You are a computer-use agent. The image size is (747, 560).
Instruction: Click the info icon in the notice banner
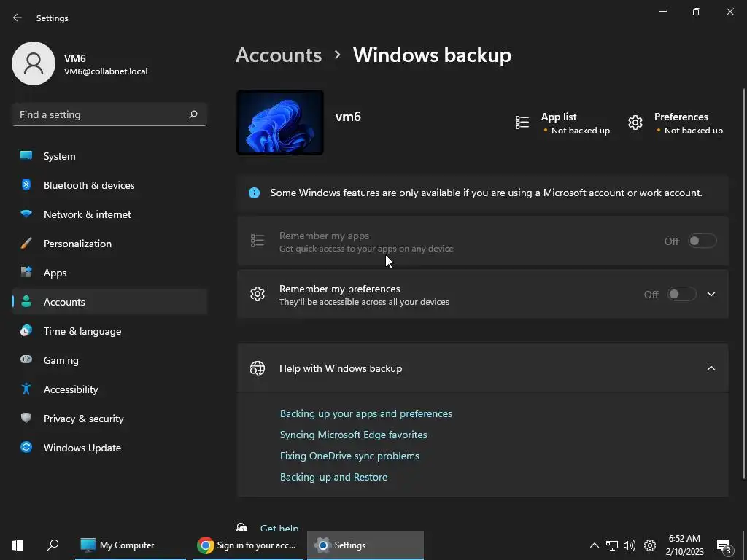click(x=254, y=192)
